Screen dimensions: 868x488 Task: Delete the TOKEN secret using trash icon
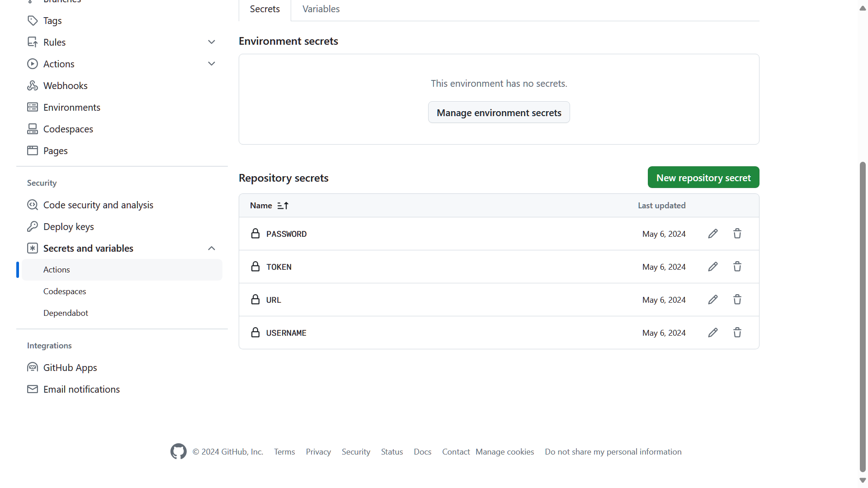[x=737, y=267]
